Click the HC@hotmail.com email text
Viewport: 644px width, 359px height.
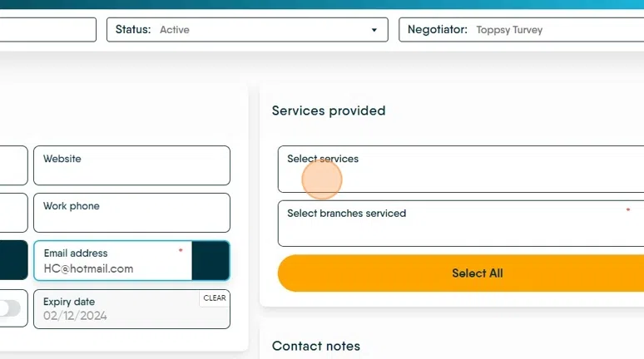coord(88,268)
